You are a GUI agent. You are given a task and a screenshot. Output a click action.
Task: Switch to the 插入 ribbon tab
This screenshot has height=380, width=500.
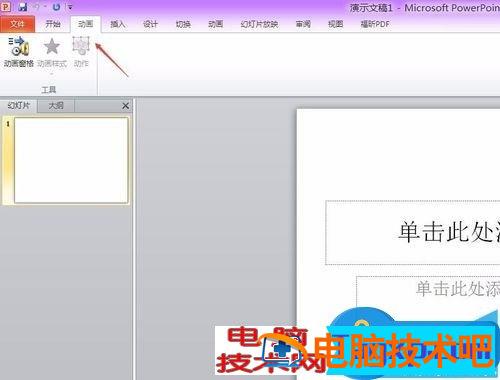(118, 24)
